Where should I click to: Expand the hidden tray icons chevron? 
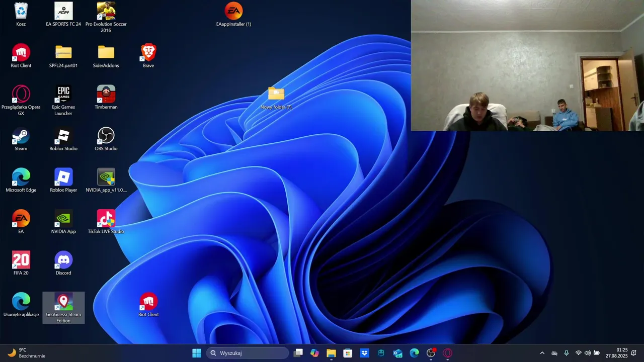pos(542,353)
